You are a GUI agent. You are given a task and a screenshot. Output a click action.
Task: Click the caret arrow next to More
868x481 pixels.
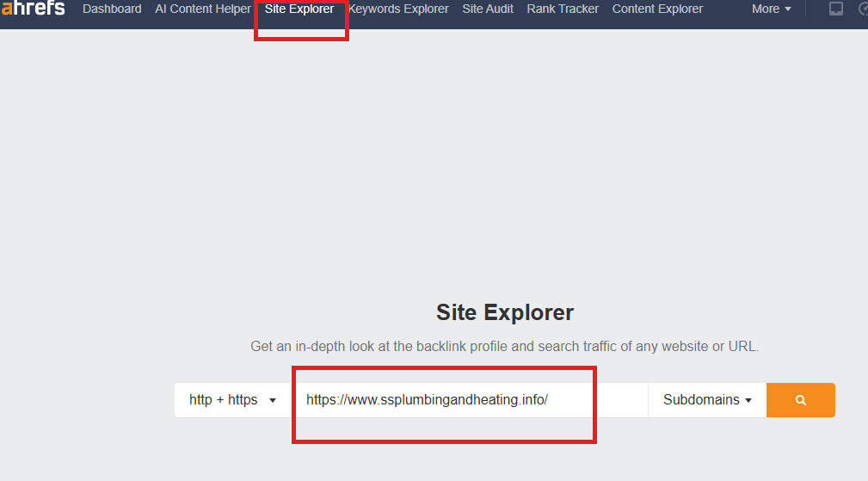click(x=788, y=10)
